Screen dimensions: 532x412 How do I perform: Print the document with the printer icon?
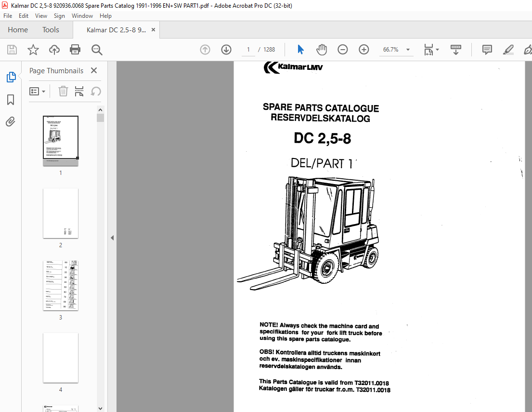75,50
